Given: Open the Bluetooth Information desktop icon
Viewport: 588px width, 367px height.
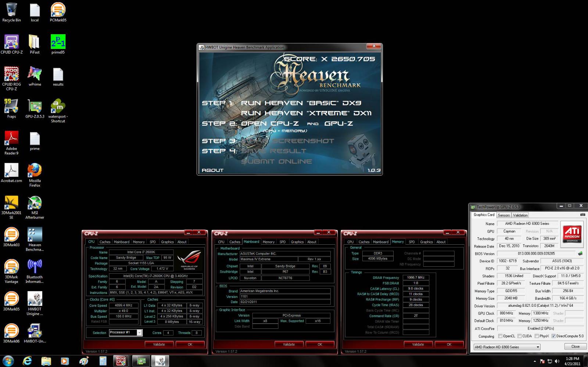Looking at the screenshot, I should pyautogui.click(x=35, y=271).
